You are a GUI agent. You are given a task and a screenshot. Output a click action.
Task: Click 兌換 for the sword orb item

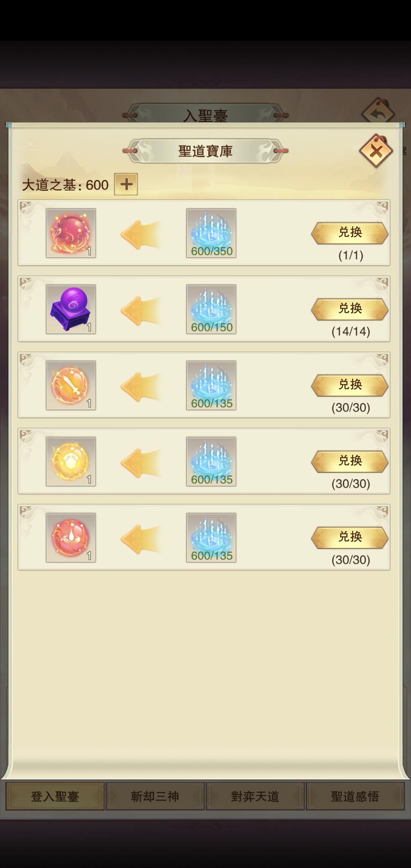click(350, 385)
